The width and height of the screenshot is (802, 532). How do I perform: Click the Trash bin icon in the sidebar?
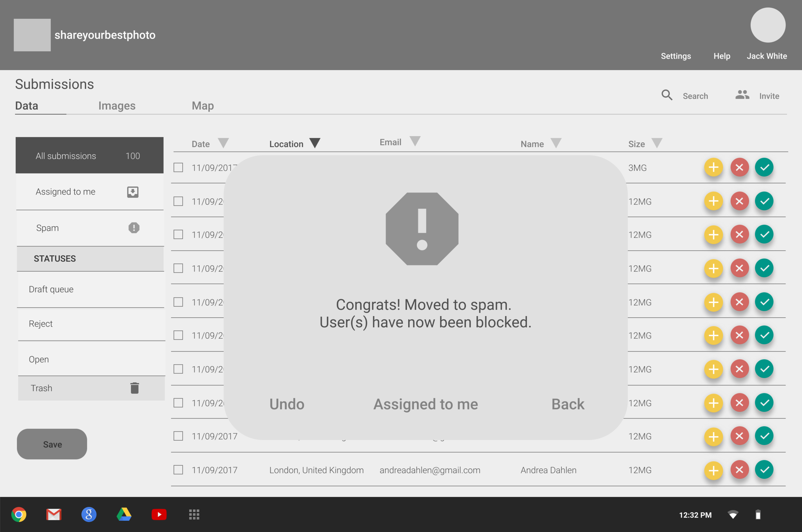coord(134,388)
